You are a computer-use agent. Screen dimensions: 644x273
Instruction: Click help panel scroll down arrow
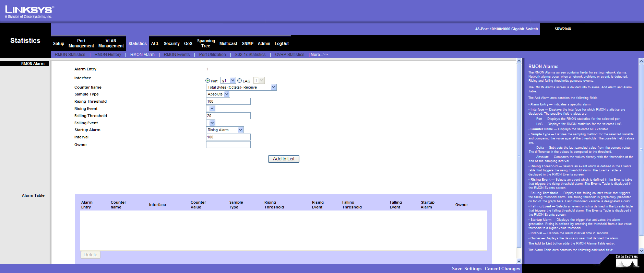pos(641,251)
